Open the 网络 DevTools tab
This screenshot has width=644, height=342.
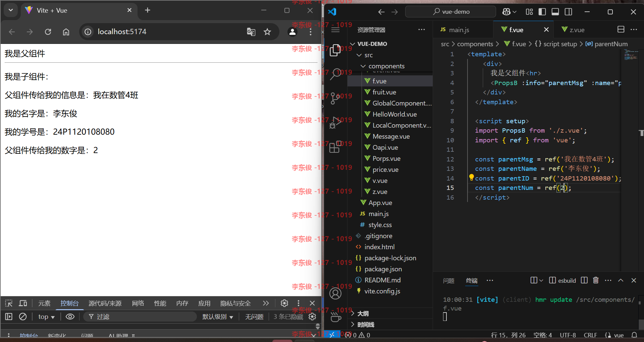pyautogui.click(x=138, y=303)
